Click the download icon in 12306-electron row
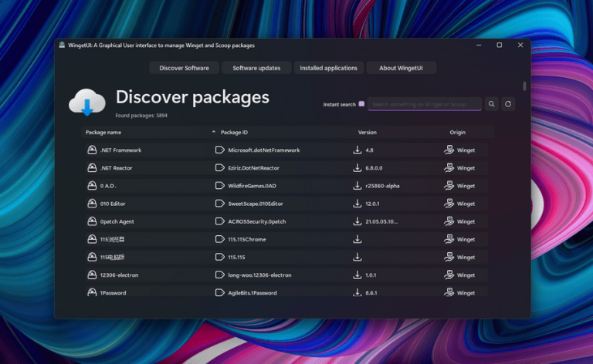 coord(357,275)
